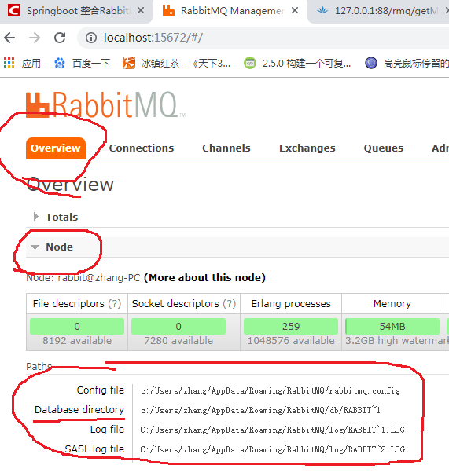The width and height of the screenshot is (449, 476).
Task: Open the Channels tab
Action: pyautogui.click(x=226, y=148)
